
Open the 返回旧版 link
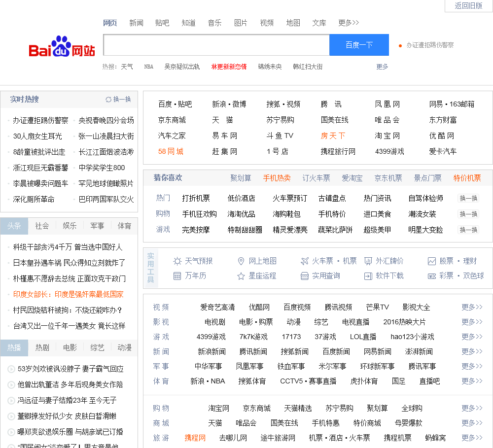[x=468, y=6]
